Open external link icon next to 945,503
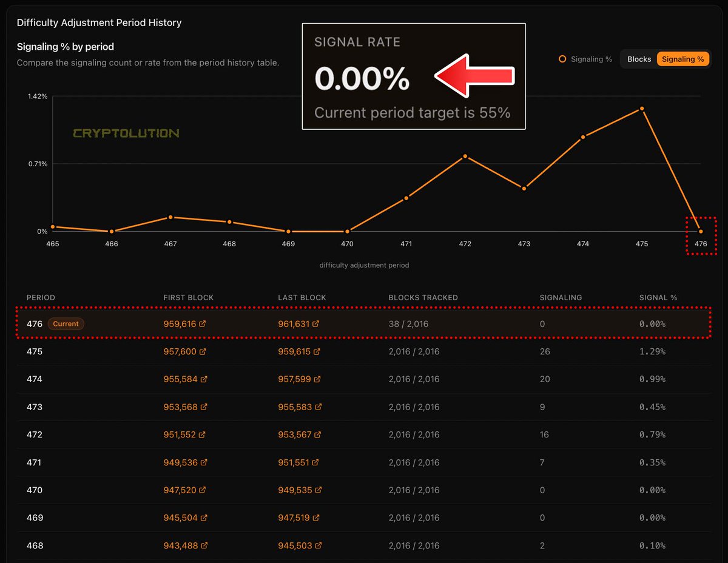728x563 pixels. point(318,546)
